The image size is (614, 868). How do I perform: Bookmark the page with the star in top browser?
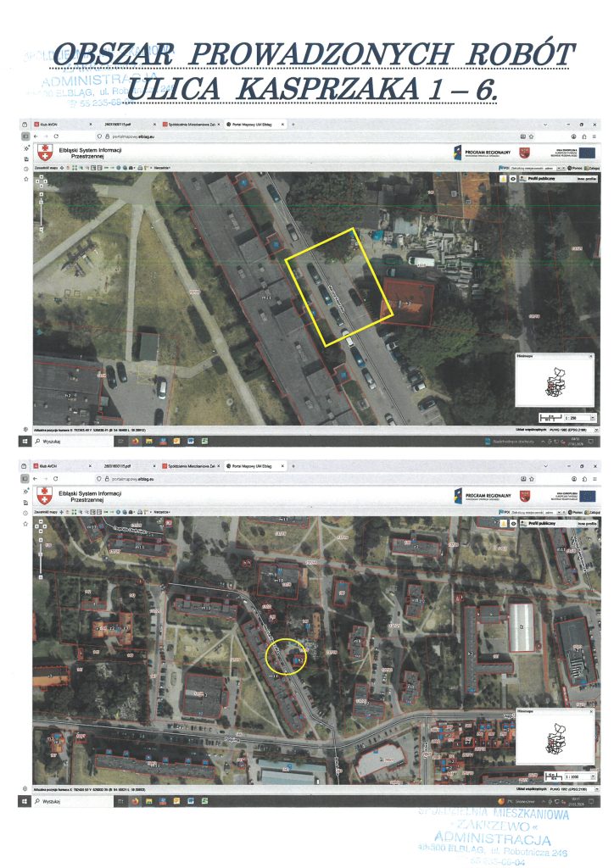click(532, 136)
